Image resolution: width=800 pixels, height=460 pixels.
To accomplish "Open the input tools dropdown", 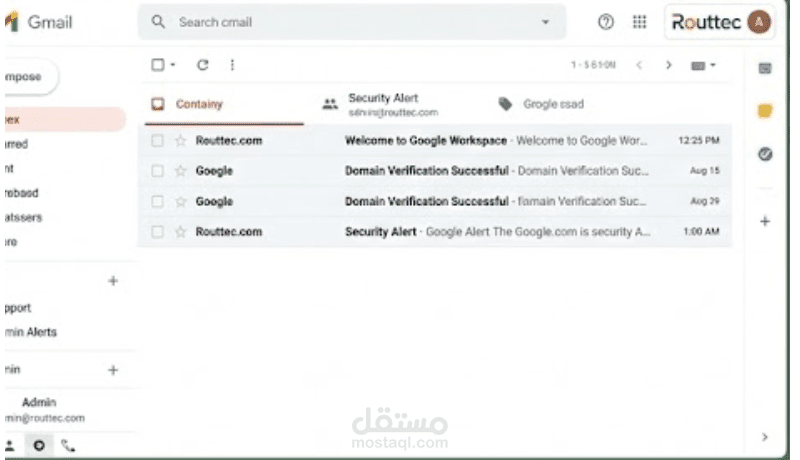I will (x=704, y=65).
